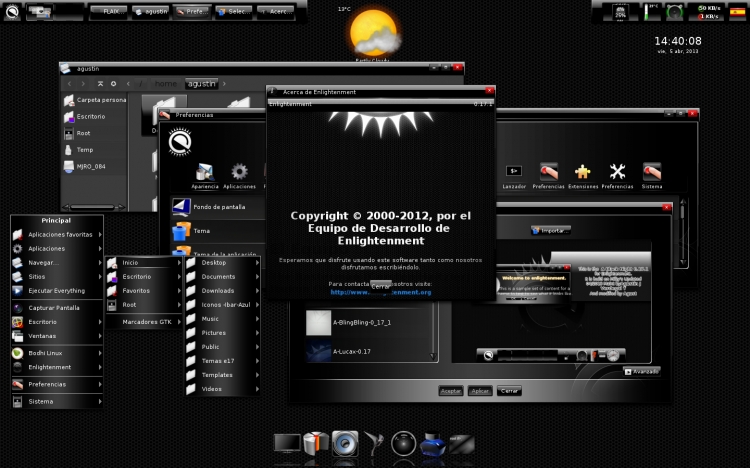Expand Bodhi Linux submenu
This screenshot has width=750, height=468.
click(x=57, y=353)
